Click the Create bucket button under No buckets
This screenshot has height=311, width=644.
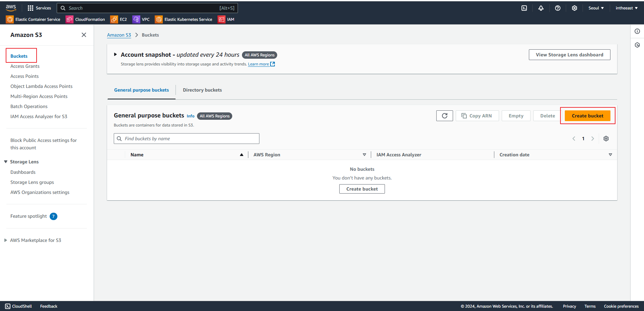point(362,189)
